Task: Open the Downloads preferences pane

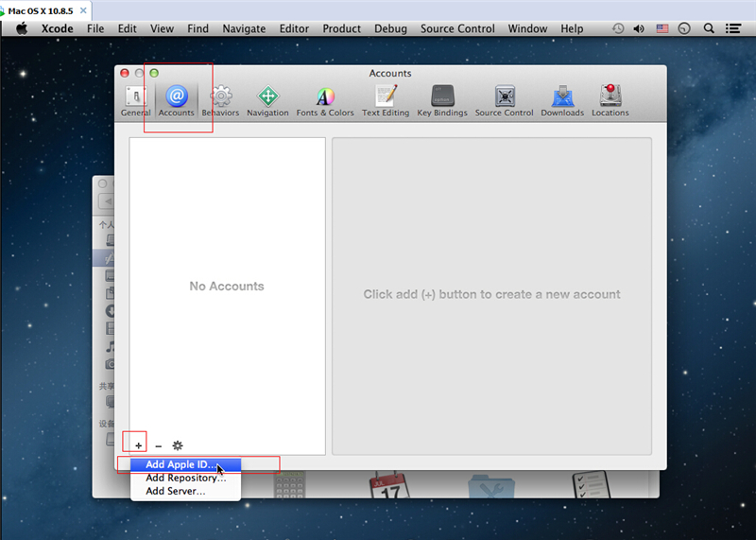Action: click(562, 101)
